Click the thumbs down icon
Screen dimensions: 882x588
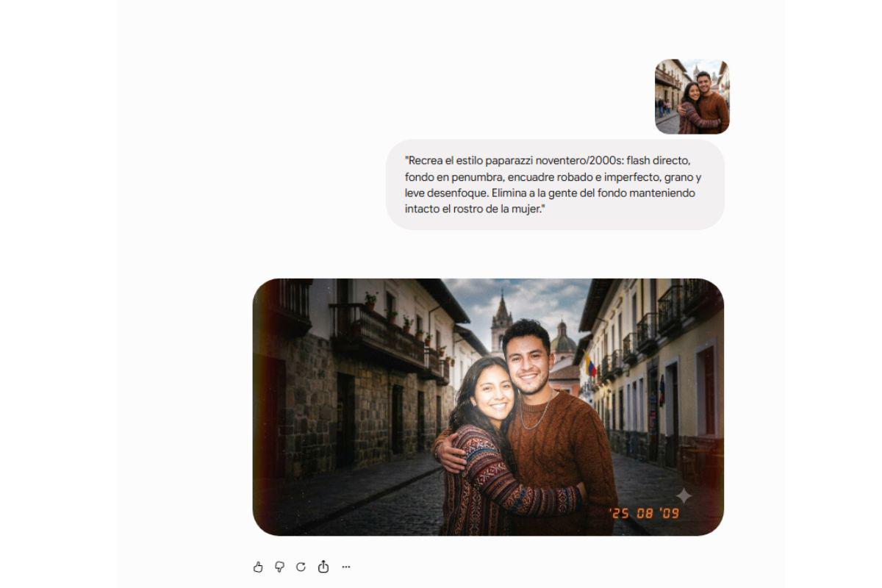(279, 567)
